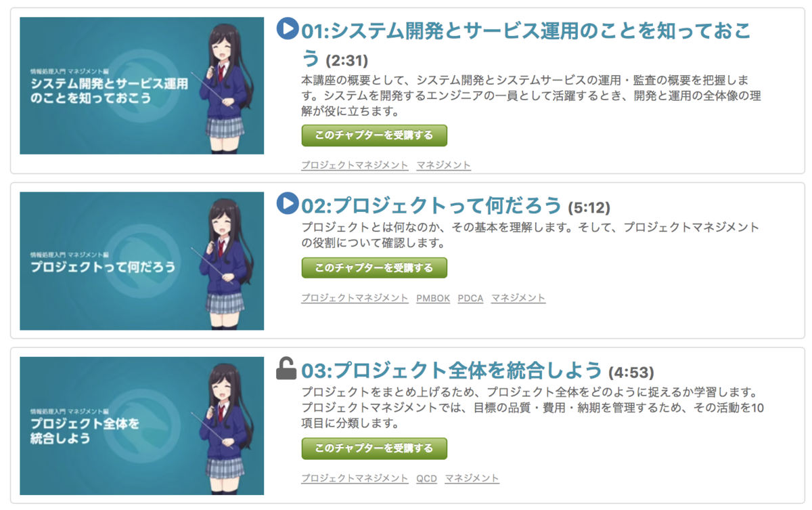The height and width of the screenshot is (510, 812).
Task: Select プロジェクトマネジメント tag under chapter 03
Action: (355, 478)
